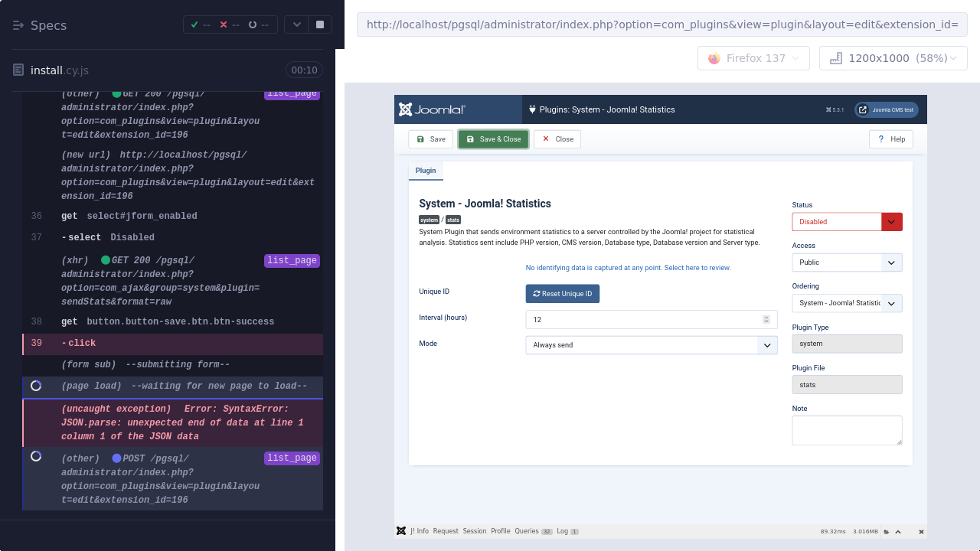Click command 39 click in log

[x=173, y=344]
